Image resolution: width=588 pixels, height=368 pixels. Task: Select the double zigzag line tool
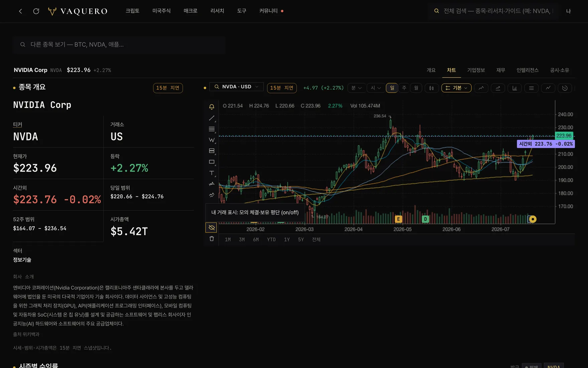(211, 195)
